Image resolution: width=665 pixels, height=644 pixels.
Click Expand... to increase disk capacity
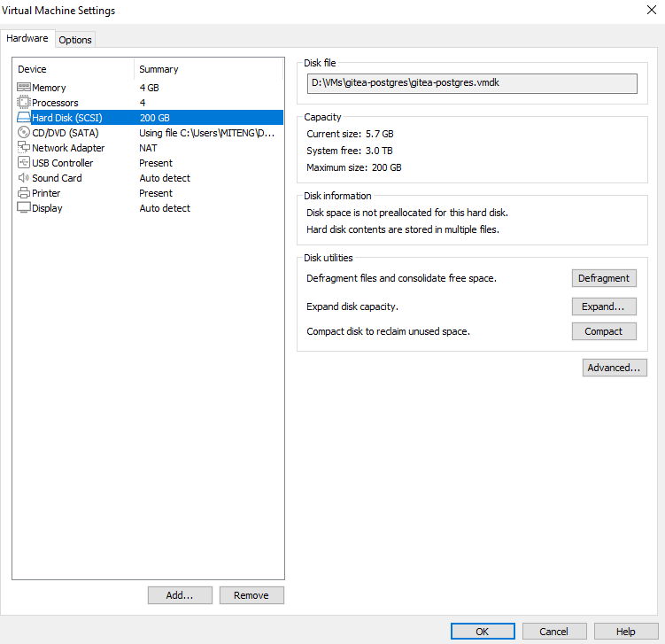604,306
